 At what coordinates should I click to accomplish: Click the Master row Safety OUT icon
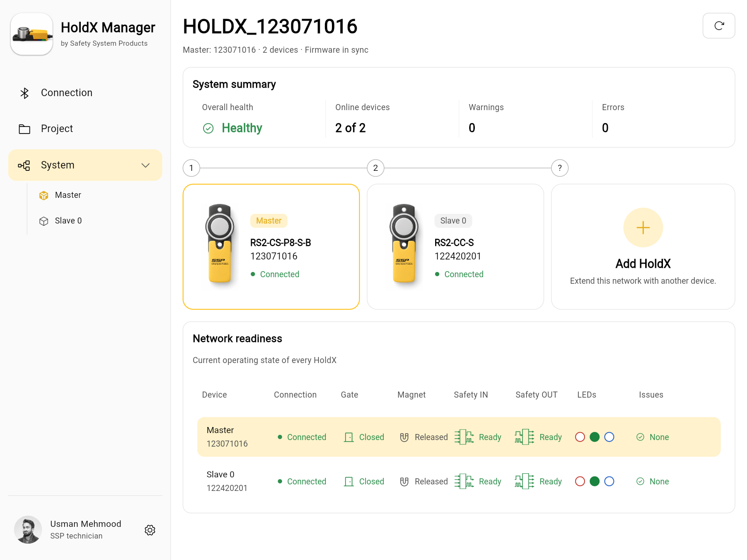525,437
